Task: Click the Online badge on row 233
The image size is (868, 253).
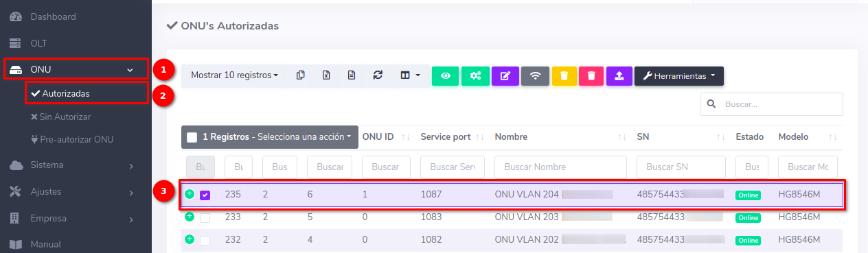Action: [749, 218]
